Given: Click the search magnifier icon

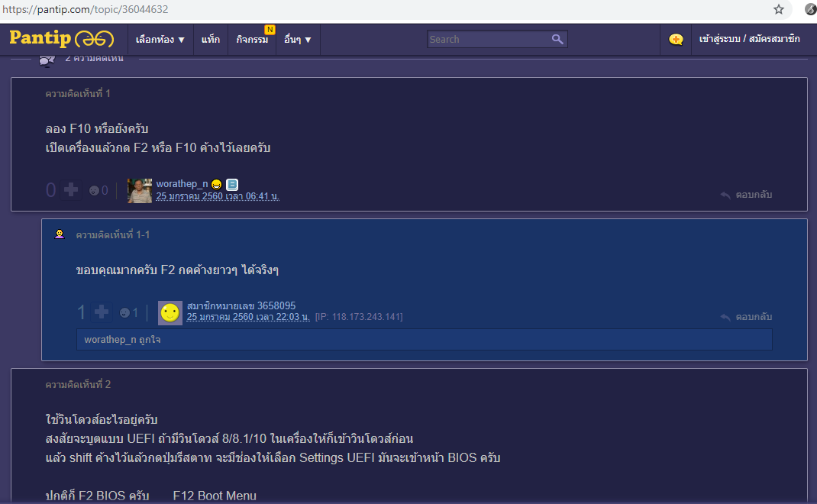Looking at the screenshot, I should (557, 39).
